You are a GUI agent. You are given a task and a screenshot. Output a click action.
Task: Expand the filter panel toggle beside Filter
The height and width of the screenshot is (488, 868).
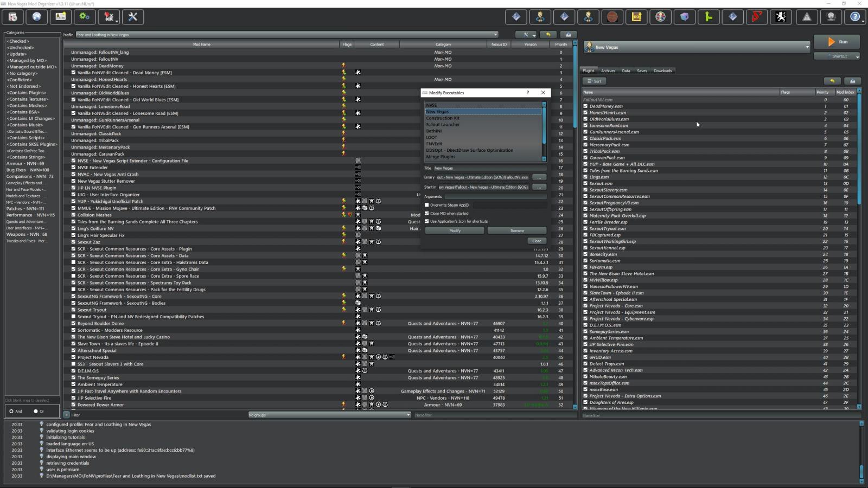66,415
